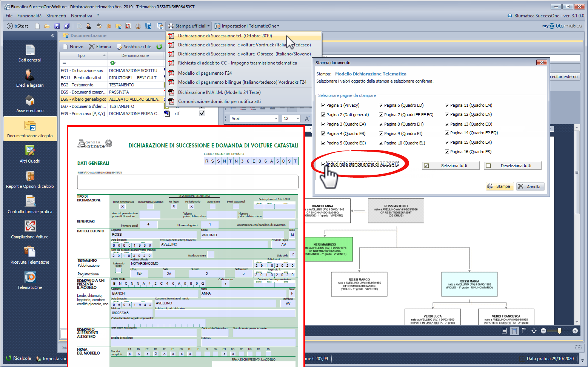Screen dimensions: 588x367
Task: Open Ricevute Telematiche icon
Action: pos(30,252)
